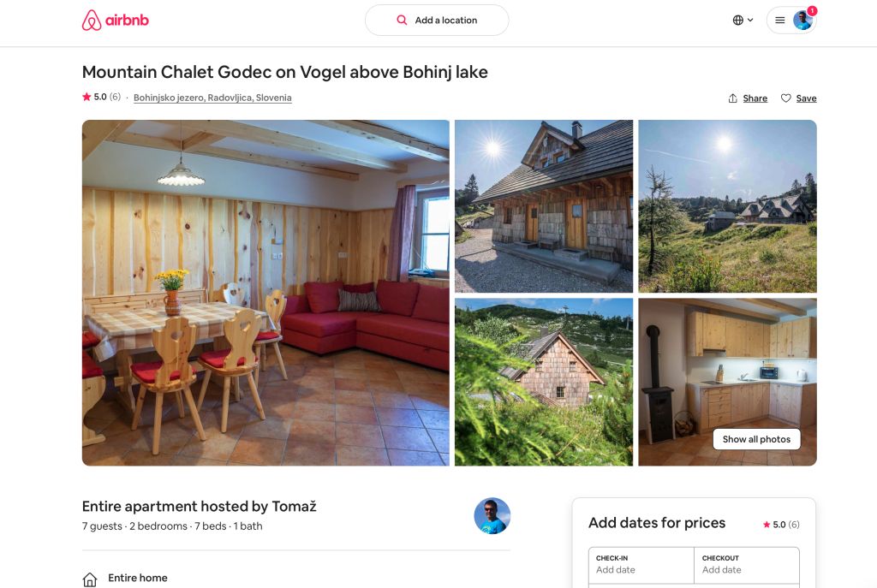
Task: Click the user profile avatar
Action: [802, 21]
